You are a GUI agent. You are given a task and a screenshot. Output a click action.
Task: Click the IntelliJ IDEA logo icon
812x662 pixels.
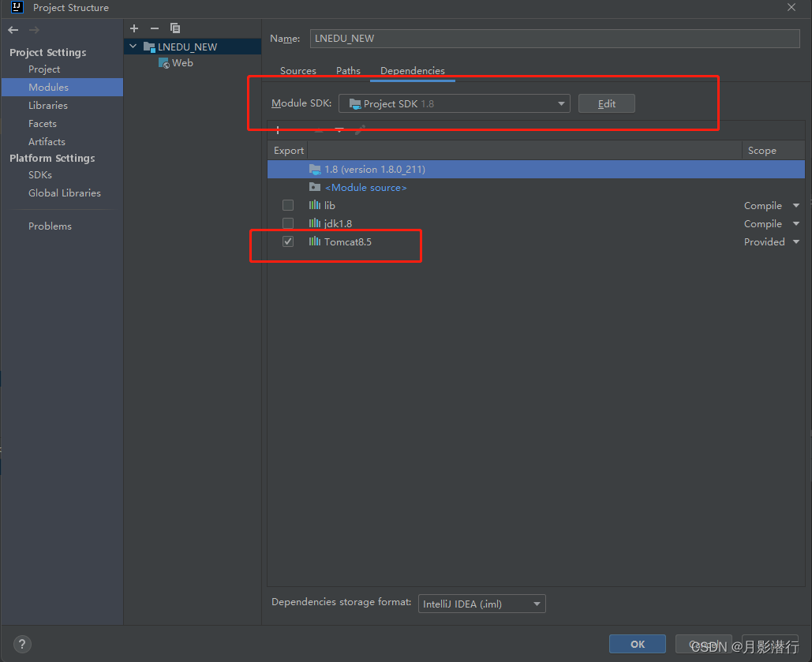pos(17,7)
